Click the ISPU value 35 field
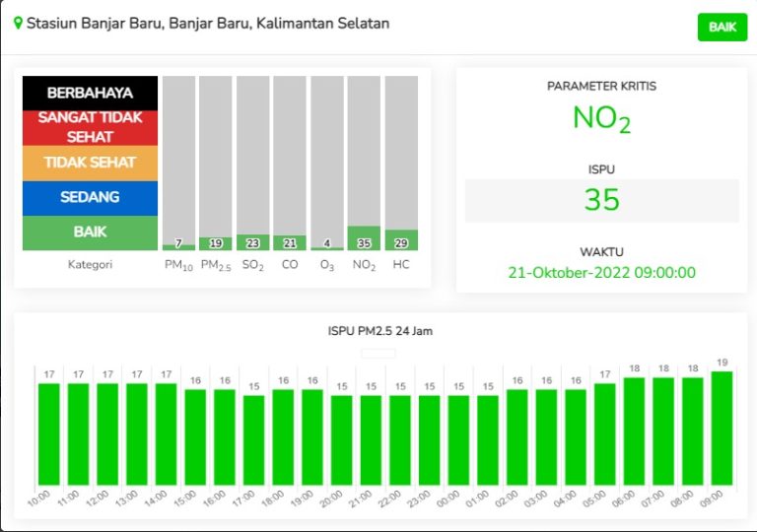 click(x=601, y=200)
